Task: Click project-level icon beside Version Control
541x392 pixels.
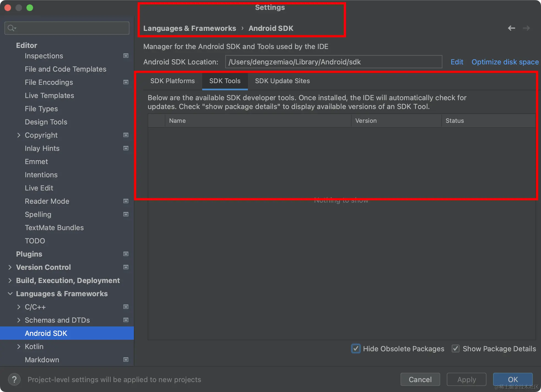Action: pos(126,267)
